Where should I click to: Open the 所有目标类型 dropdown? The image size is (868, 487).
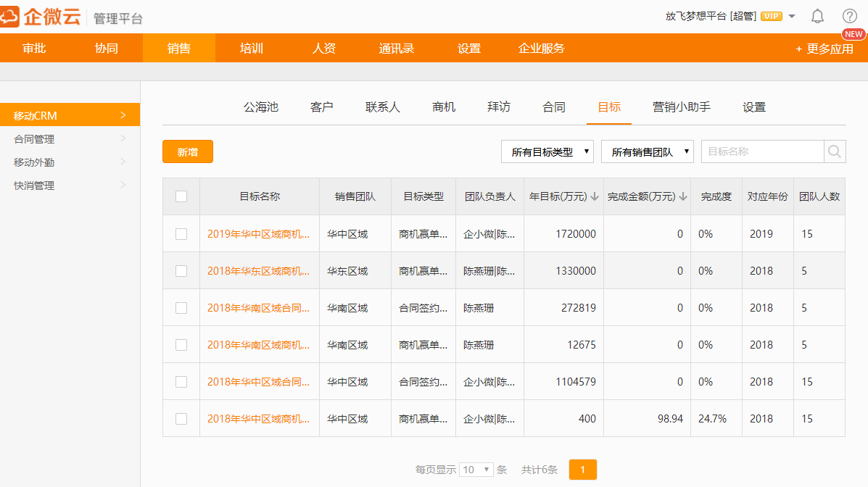coord(547,151)
